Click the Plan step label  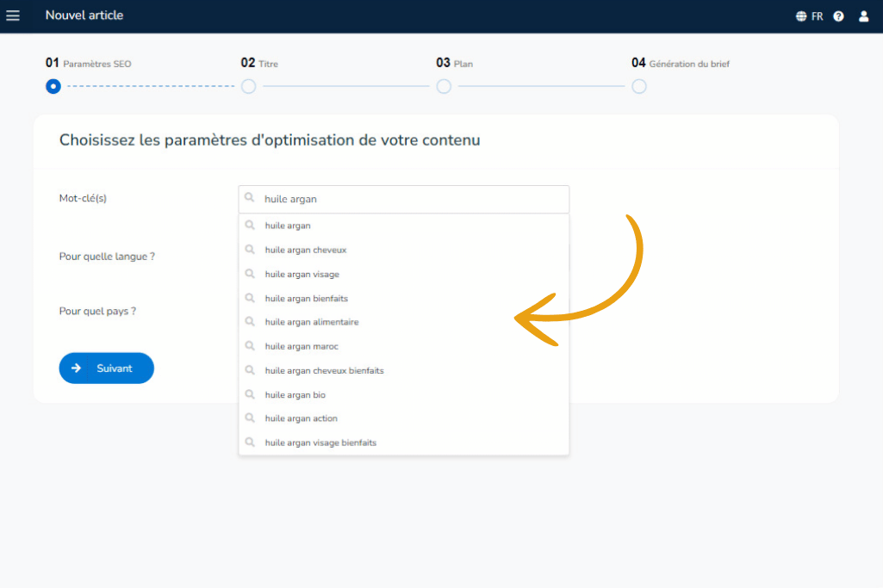coord(463,65)
